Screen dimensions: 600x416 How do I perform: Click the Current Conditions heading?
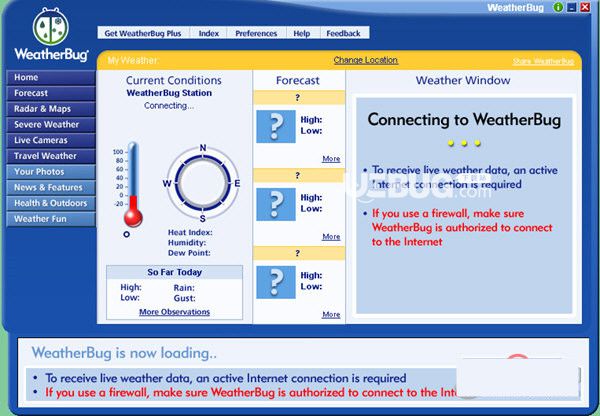(174, 80)
